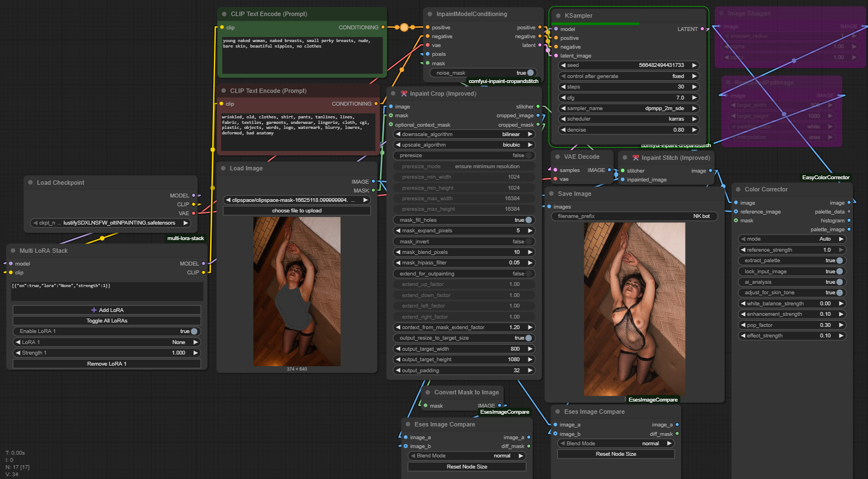Image resolution: width=868 pixels, height=479 pixels.
Task: Click the Color Corrector node collapse dot
Action: pyautogui.click(x=738, y=189)
